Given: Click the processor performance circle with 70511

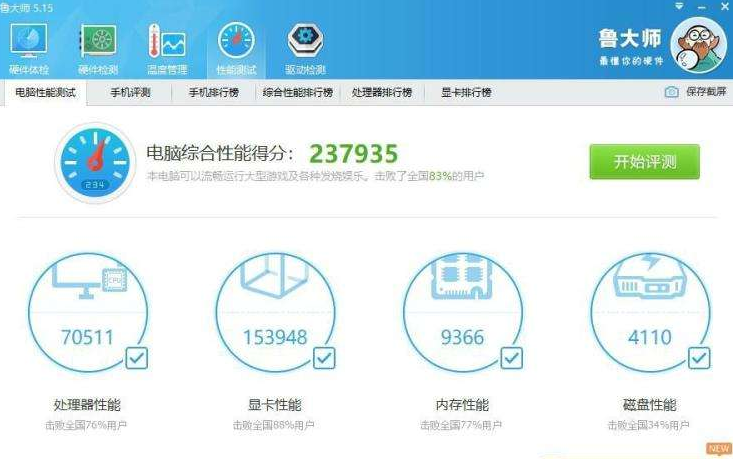Looking at the screenshot, I should pos(87,312).
